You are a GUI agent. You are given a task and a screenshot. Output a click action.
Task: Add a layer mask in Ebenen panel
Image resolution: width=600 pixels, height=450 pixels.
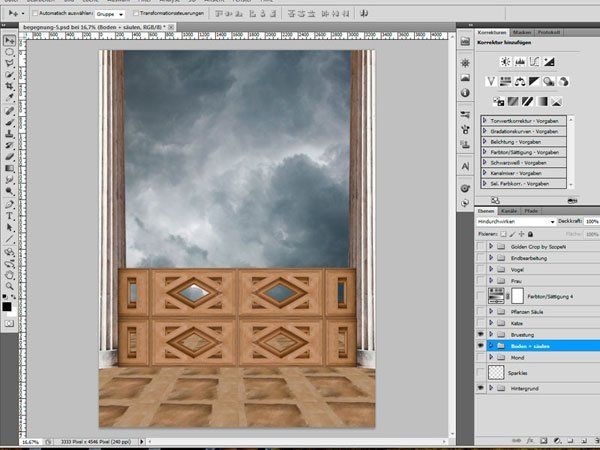click(544, 441)
